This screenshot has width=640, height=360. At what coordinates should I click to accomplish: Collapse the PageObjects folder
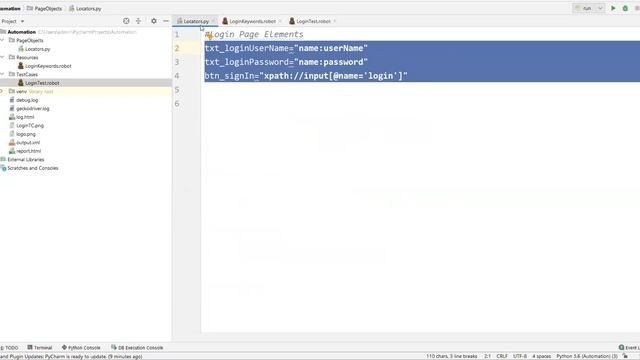click(x=2, y=40)
